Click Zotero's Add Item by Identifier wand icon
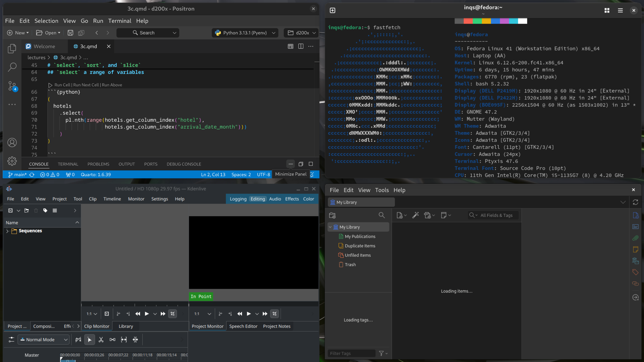 (x=415, y=215)
